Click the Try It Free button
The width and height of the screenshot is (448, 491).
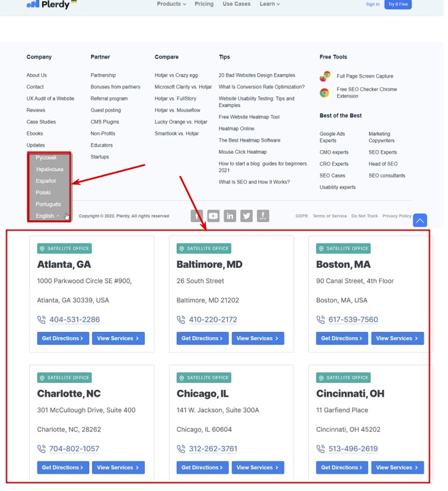point(398,4)
